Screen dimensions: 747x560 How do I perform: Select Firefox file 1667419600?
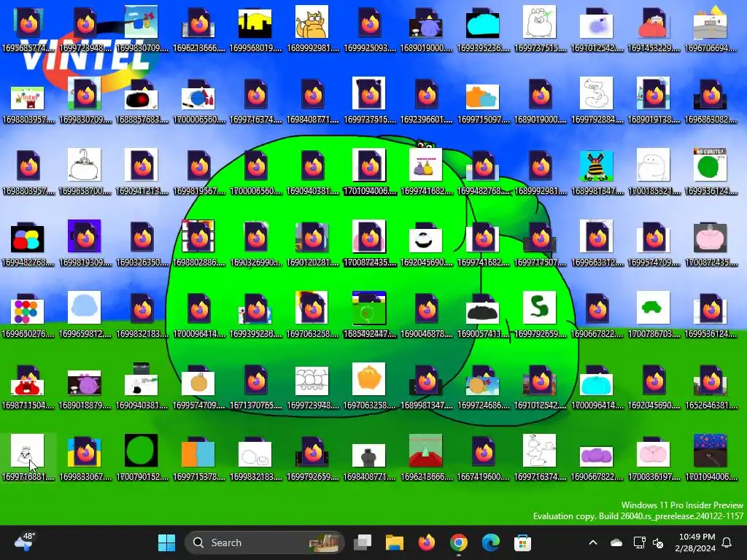[x=483, y=458]
